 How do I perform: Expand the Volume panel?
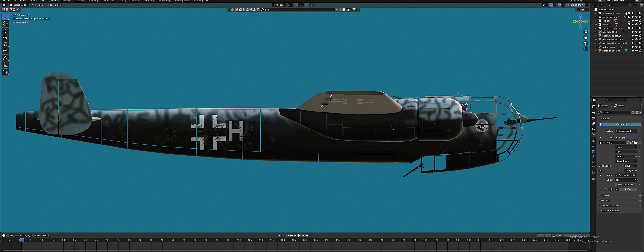pyautogui.click(x=620, y=195)
